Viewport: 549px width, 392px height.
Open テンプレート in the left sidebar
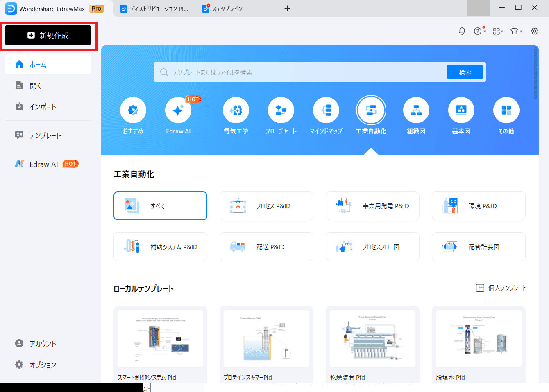[x=45, y=135]
